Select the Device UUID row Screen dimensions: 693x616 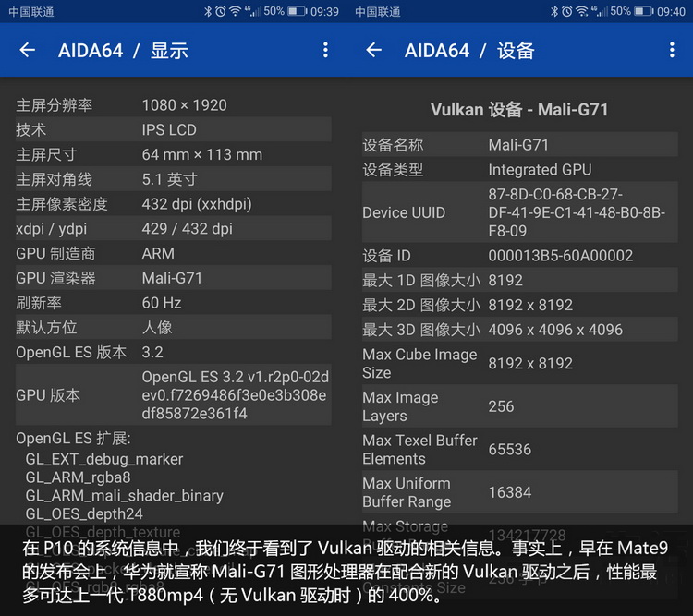[519, 212]
